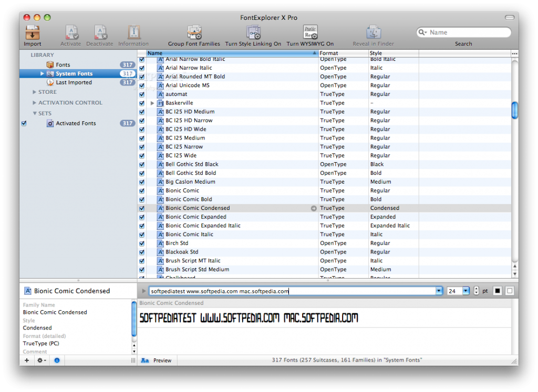Toggle the BC I25 HD Medium checkbox

tap(142, 112)
